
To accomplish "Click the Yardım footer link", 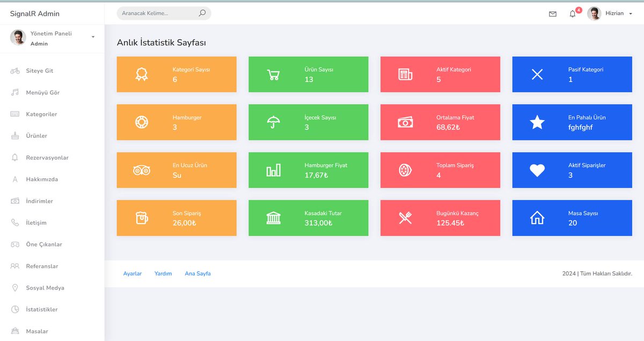I will [163, 273].
